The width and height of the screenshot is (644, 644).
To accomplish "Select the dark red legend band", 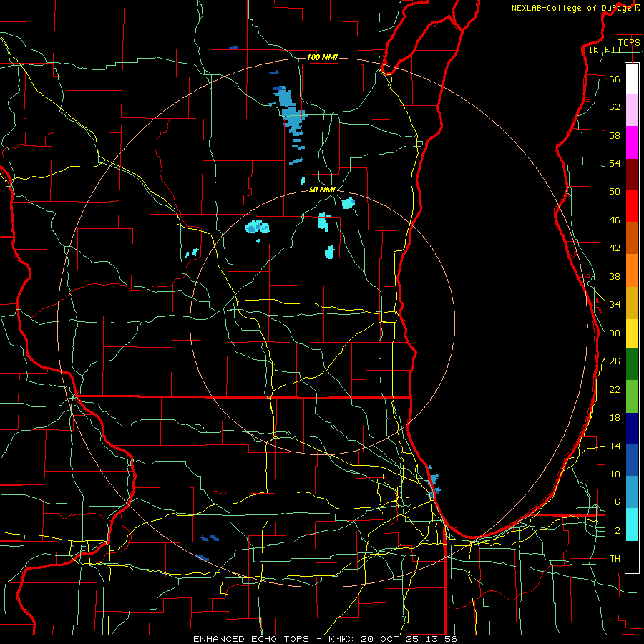I will [632, 175].
